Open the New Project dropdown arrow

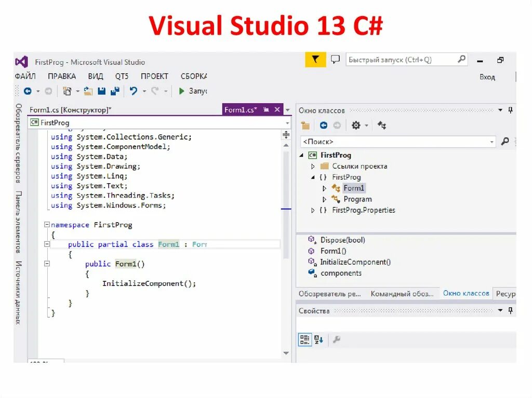click(x=77, y=91)
